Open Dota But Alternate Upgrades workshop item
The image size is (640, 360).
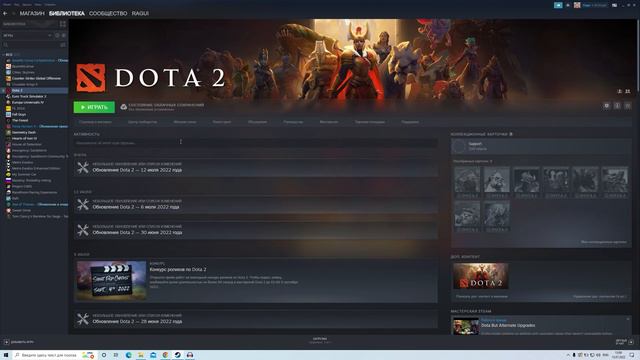click(x=508, y=325)
